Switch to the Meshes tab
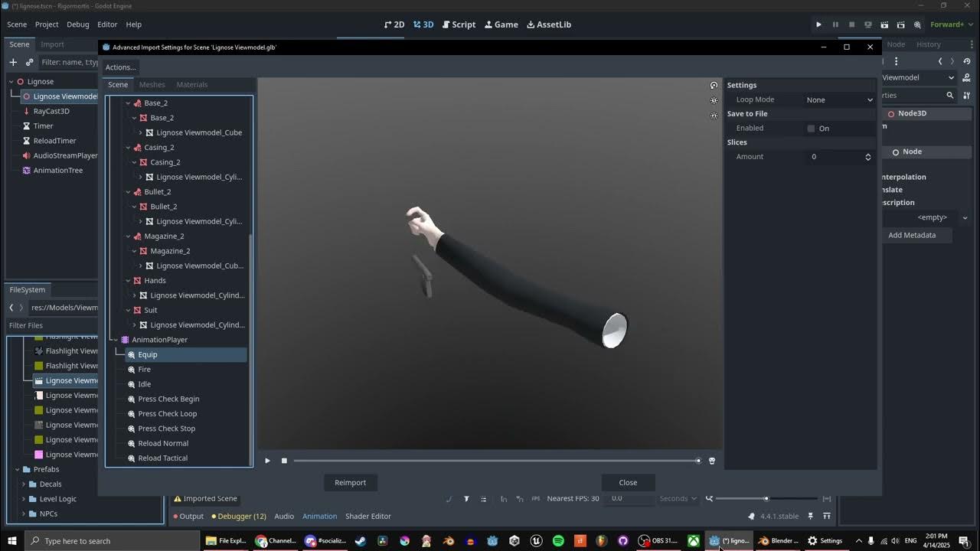Image resolution: width=980 pixels, height=551 pixels. tap(152, 85)
